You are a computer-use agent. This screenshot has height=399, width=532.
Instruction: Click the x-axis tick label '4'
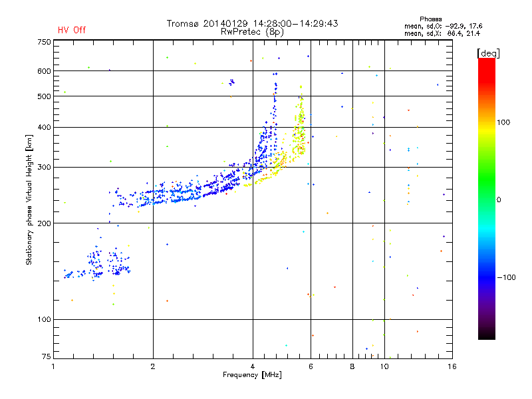point(253,366)
